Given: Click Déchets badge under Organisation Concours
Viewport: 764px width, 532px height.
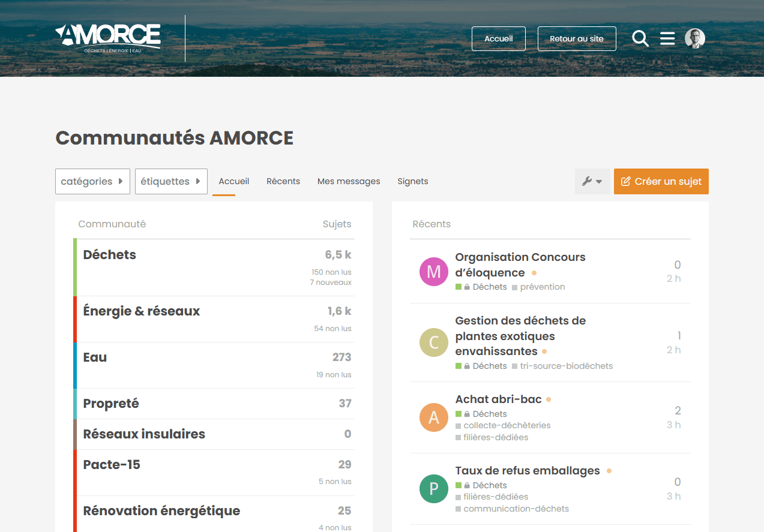Looking at the screenshot, I should pyautogui.click(x=481, y=287).
